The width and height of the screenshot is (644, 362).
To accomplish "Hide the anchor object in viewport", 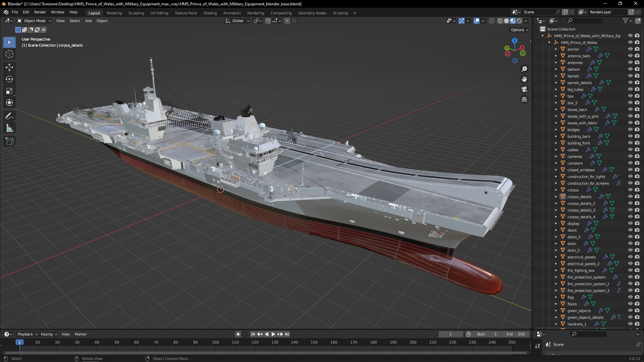I will click(630, 49).
